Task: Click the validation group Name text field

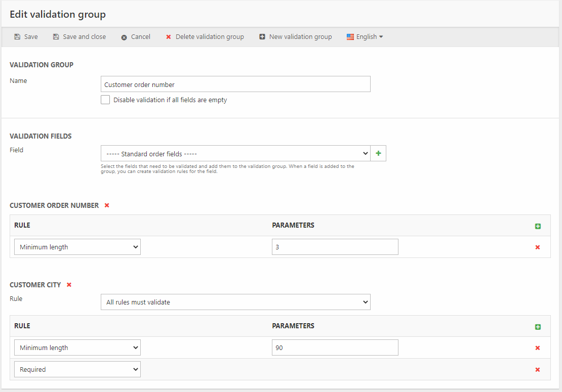Action: (235, 84)
